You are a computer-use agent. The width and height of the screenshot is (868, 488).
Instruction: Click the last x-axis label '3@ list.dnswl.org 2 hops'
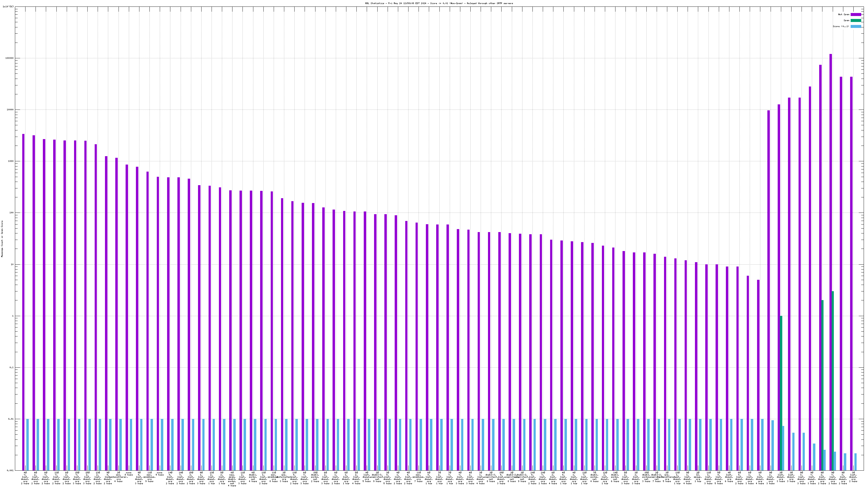tap(853, 477)
